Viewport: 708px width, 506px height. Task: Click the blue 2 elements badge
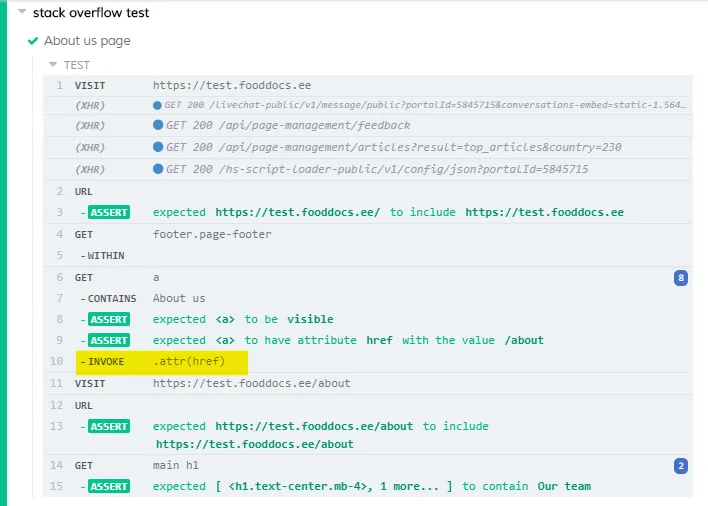coord(681,465)
